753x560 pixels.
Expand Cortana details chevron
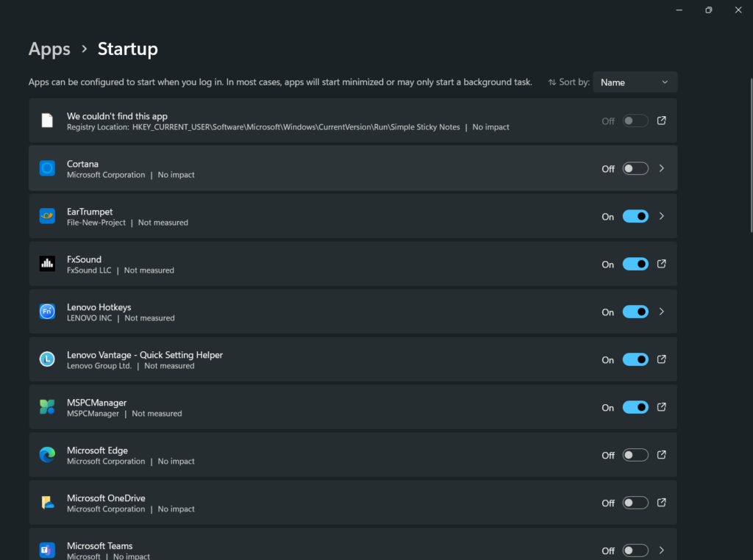tap(661, 168)
